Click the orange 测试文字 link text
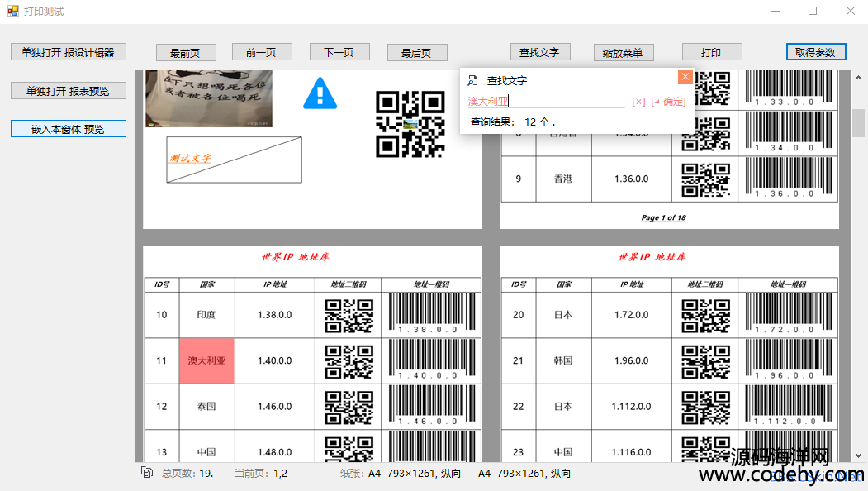 click(x=191, y=159)
